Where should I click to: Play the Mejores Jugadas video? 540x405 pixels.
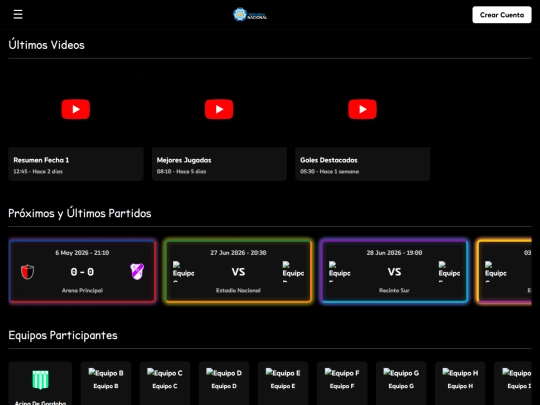pyautogui.click(x=219, y=109)
